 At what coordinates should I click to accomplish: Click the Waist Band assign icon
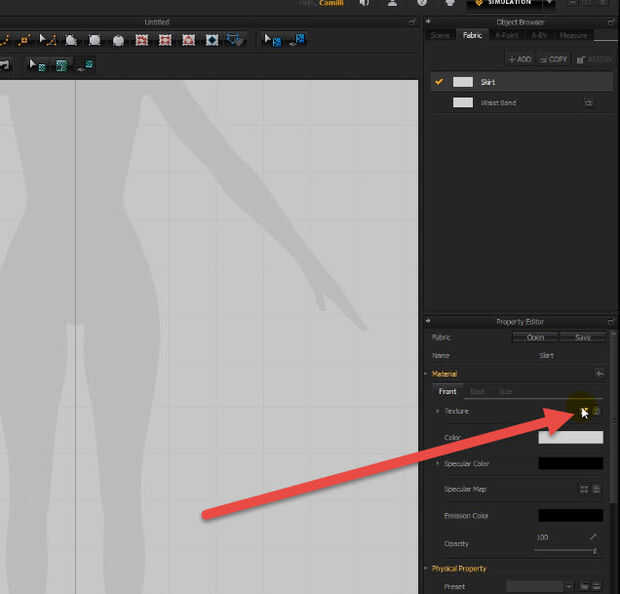(588, 103)
